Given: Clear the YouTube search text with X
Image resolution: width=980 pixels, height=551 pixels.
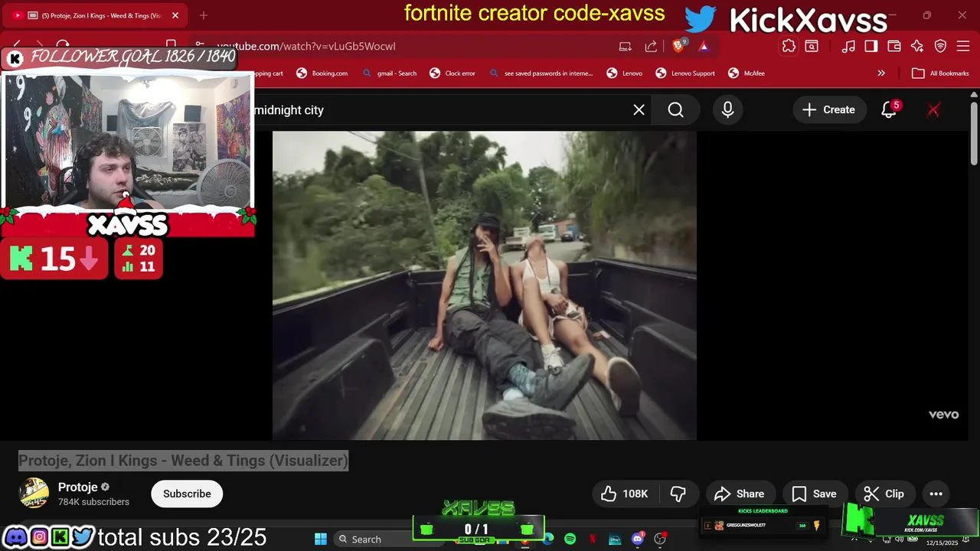Looking at the screenshot, I should [x=639, y=110].
